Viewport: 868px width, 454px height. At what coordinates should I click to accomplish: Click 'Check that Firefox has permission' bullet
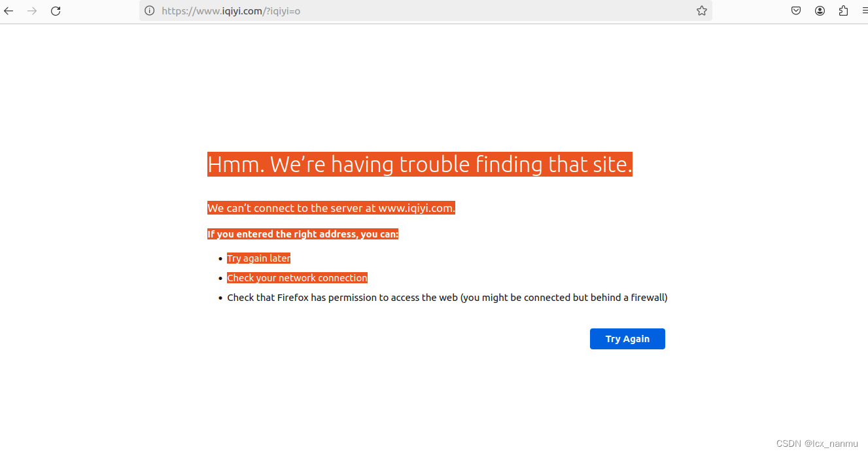447,298
